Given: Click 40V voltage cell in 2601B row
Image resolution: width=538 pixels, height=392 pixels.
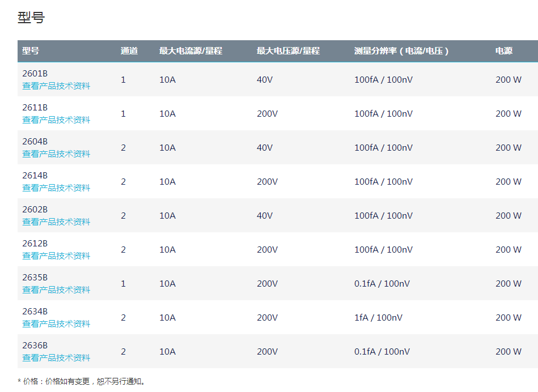Looking at the screenshot, I should point(265,79).
